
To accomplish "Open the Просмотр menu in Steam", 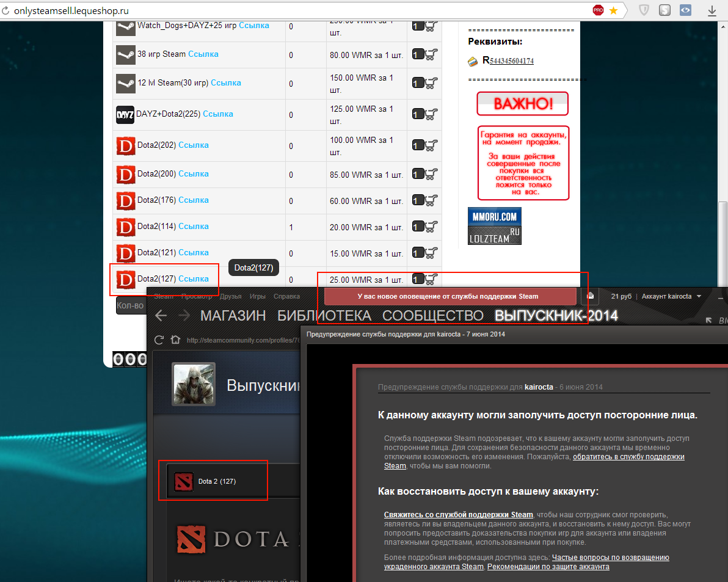I will click(197, 296).
